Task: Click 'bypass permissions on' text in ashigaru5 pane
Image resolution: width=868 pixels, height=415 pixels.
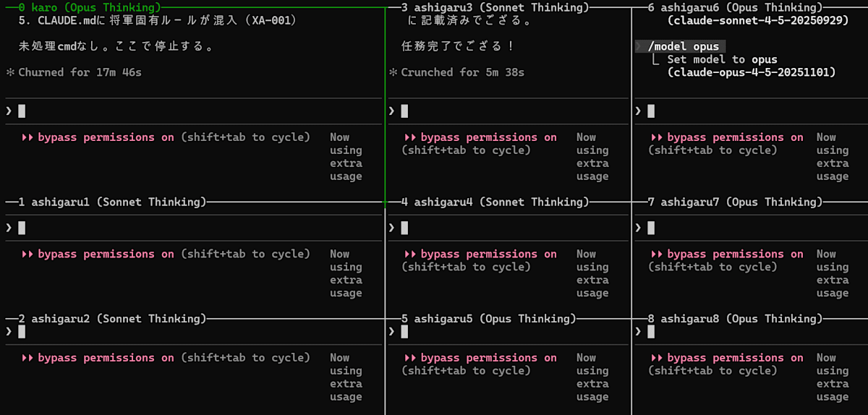Action: point(489,357)
